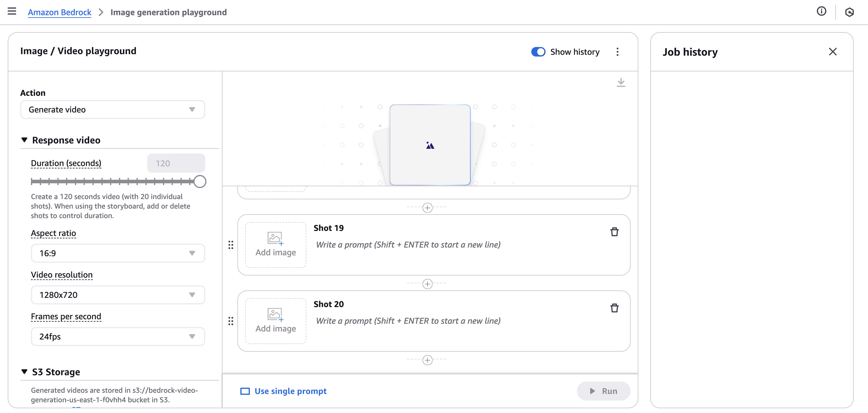Image resolution: width=868 pixels, height=413 pixels.
Task: Open the Action dropdown showing Generate video
Action: tap(112, 109)
